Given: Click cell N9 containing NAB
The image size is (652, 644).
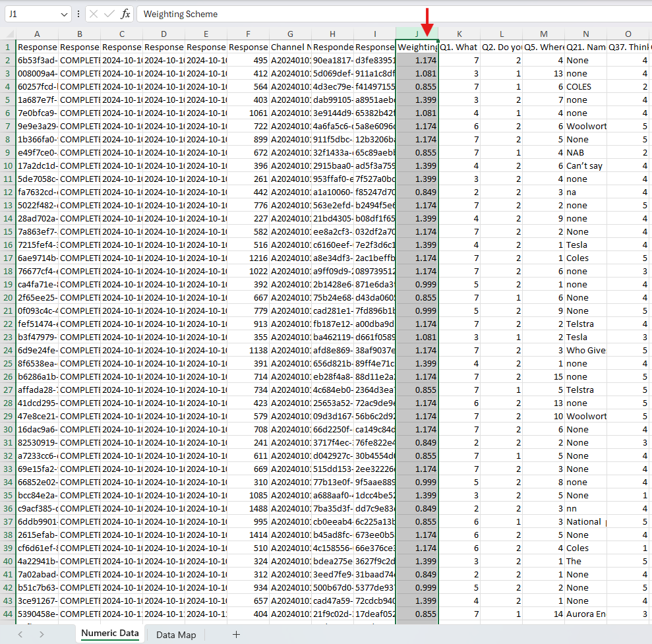Looking at the screenshot, I should coord(585,152).
